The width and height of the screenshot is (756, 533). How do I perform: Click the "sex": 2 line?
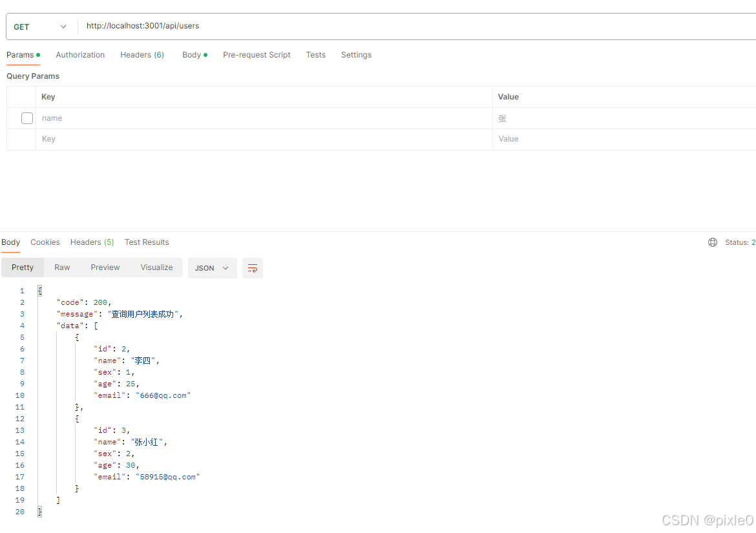(x=114, y=454)
